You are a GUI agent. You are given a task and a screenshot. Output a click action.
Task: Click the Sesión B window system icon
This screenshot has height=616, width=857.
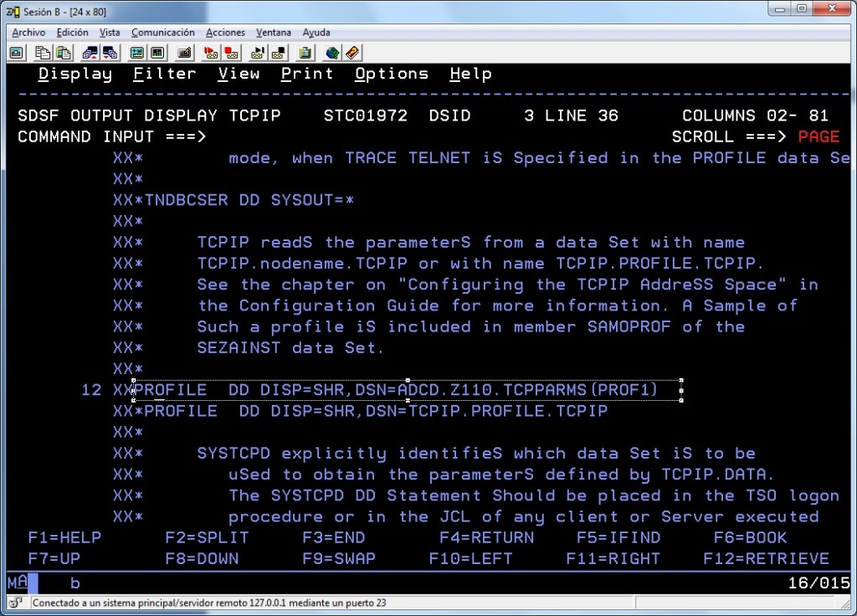[12, 12]
